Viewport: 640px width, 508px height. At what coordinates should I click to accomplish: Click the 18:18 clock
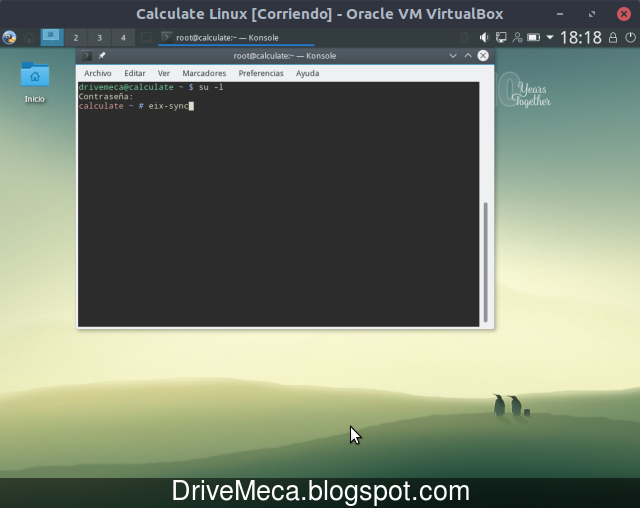coord(580,38)
